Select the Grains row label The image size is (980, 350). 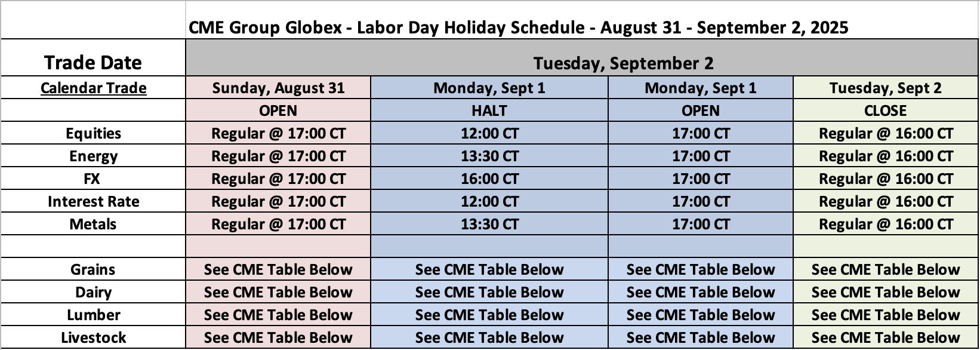(93, 269)
